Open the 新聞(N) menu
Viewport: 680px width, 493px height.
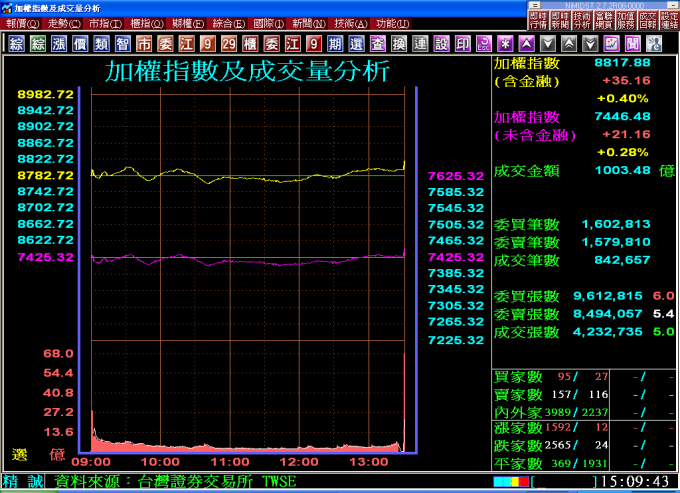pos(309,23)
